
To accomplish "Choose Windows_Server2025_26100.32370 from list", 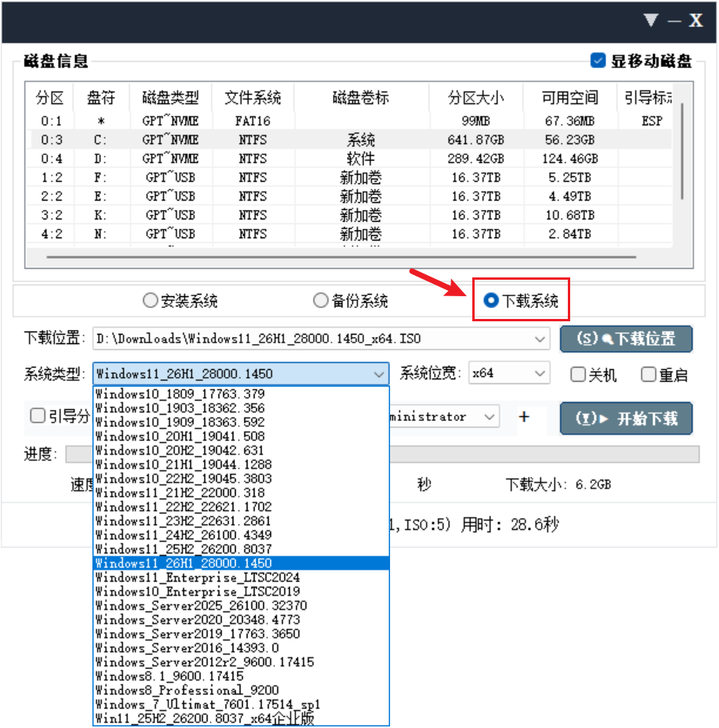I will pyautogui.click(x=241, y=606).
